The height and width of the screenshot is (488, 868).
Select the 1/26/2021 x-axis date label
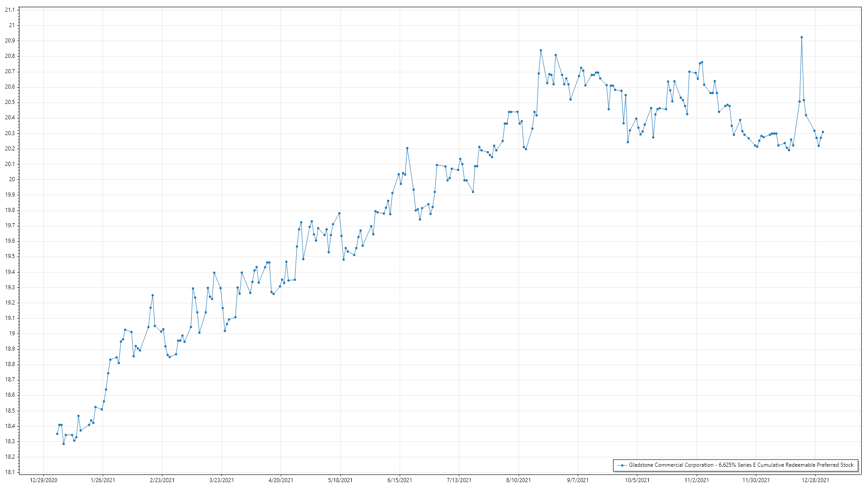point(103,480)
